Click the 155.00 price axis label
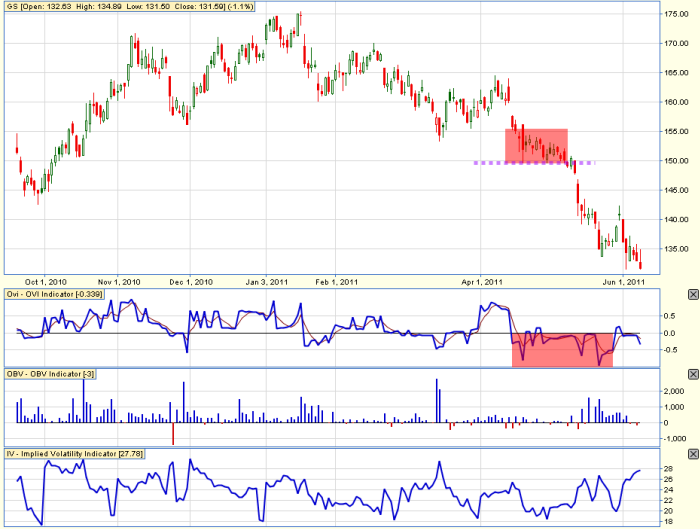Screen dimensions: 700x529 pyautogui.click(x=676, y=132)
